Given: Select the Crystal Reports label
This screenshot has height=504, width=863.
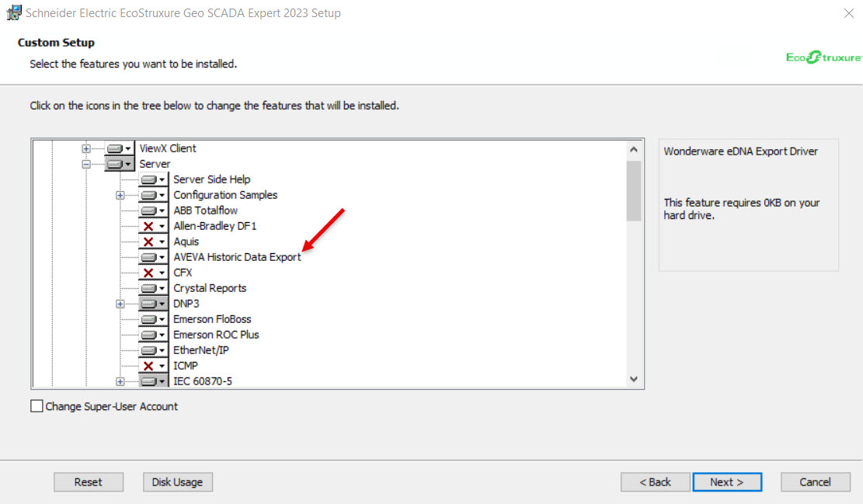Looking at the screenshot, I should pyautogui.click(x=210, y=288).
